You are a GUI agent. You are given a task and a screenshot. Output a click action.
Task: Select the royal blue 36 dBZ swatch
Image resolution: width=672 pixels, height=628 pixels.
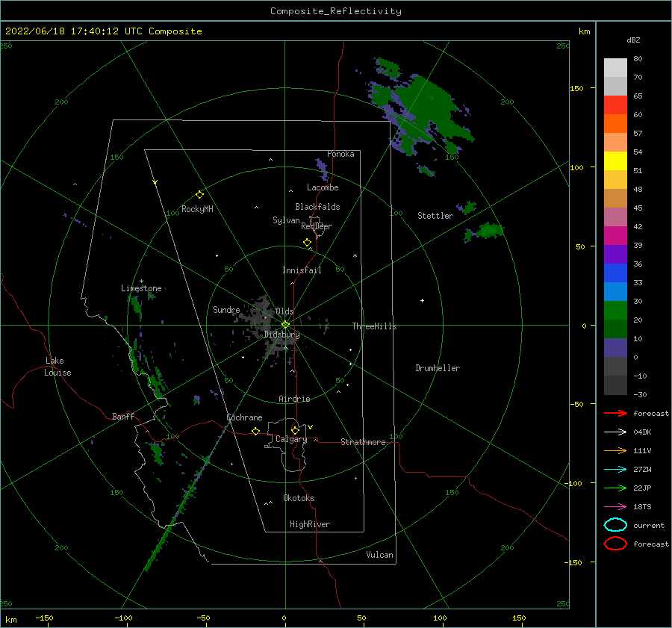615,273
